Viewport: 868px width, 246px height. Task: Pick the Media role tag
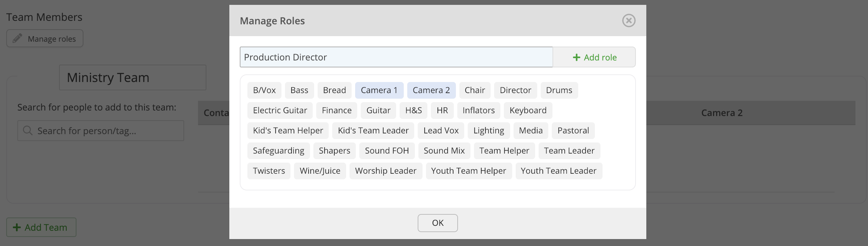click(531, 131)
